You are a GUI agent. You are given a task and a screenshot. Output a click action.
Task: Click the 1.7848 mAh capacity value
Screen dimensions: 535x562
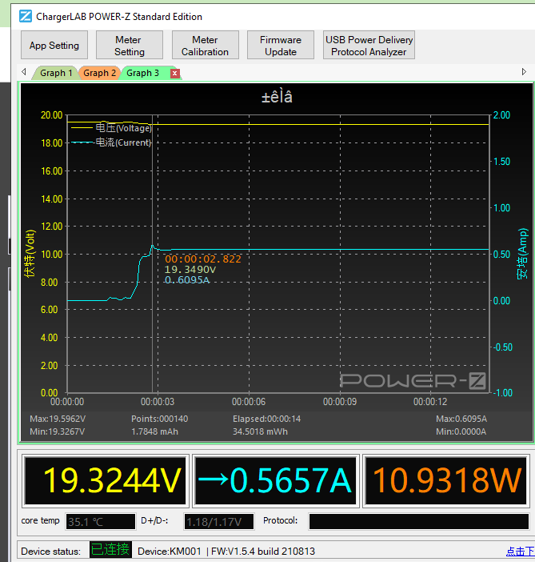[x=155, y=431]
